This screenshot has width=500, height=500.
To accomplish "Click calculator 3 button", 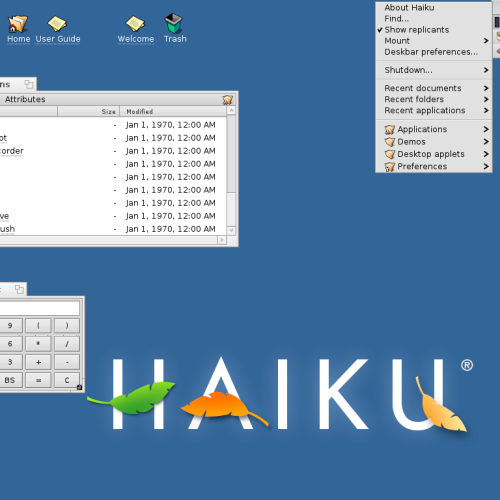I will pos(10,362).
